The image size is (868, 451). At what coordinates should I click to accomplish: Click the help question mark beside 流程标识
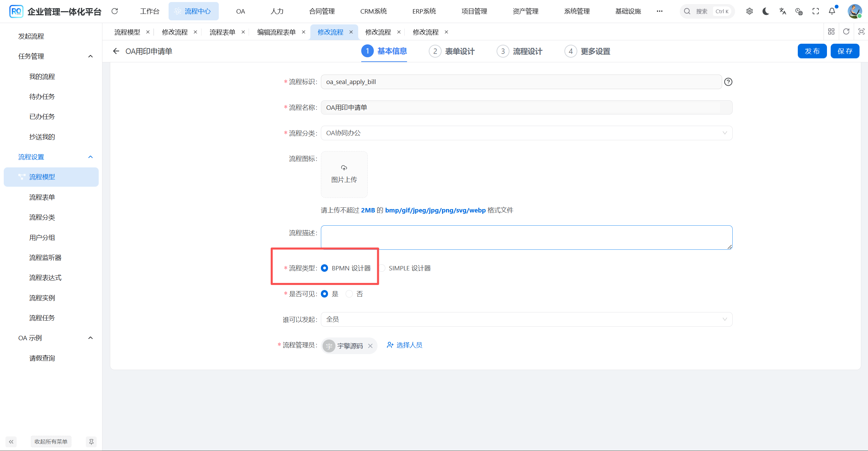(728, 82)
